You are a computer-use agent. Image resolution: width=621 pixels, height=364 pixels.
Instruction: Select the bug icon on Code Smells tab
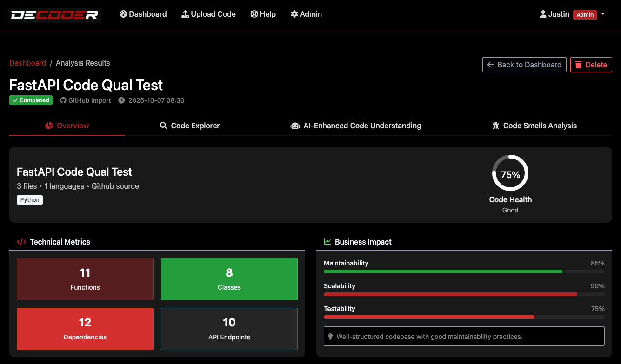[x=496, y=126]
